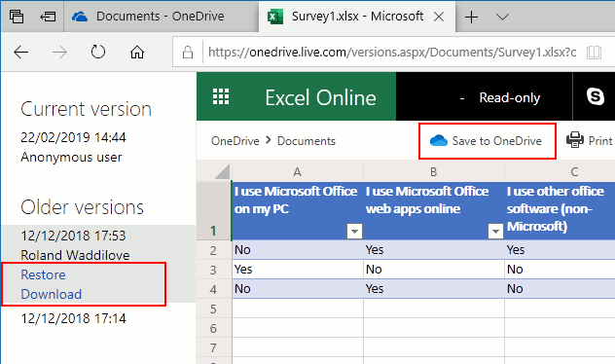Click header 'I use other office software'
Viewport: 615px width, 364px height.
(x=561, y=210)
